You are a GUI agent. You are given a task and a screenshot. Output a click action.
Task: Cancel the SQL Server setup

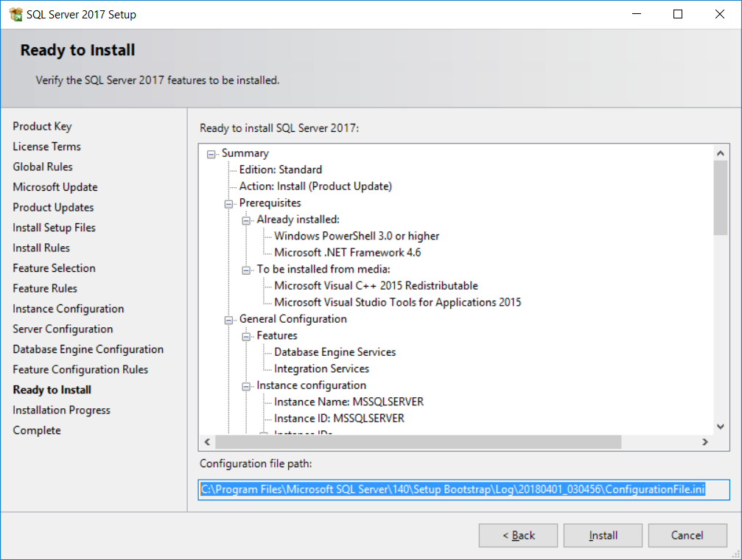pyautogui.click(x=687, y=536)
